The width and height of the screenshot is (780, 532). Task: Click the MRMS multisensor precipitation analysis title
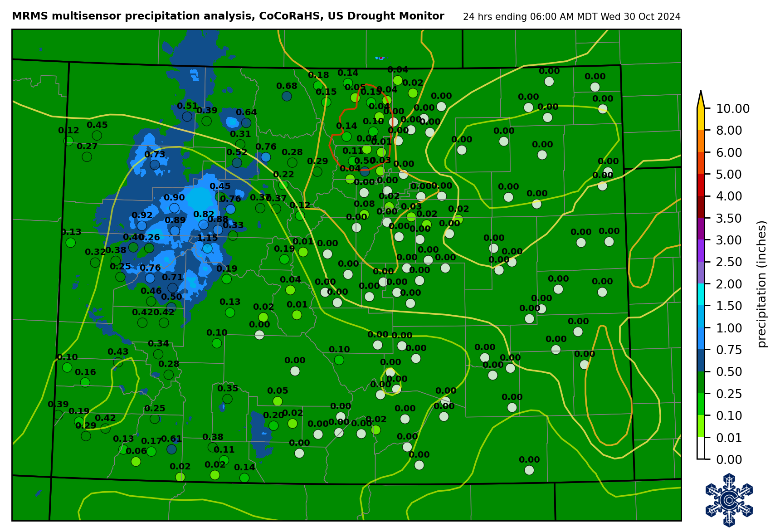(x=228, y=16)
